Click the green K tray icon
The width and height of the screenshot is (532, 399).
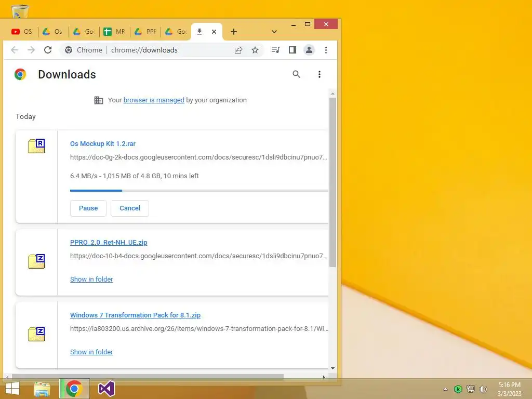coord(458,389)
